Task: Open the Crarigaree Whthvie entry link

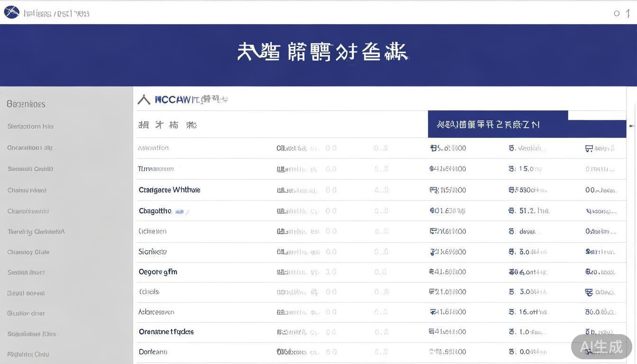Action: click(169, 189)
